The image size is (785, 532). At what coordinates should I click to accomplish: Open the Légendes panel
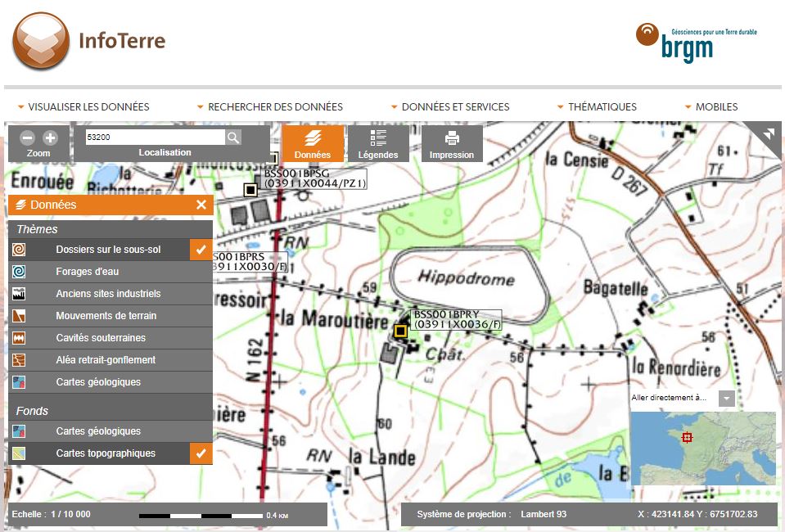click(378, 143)
